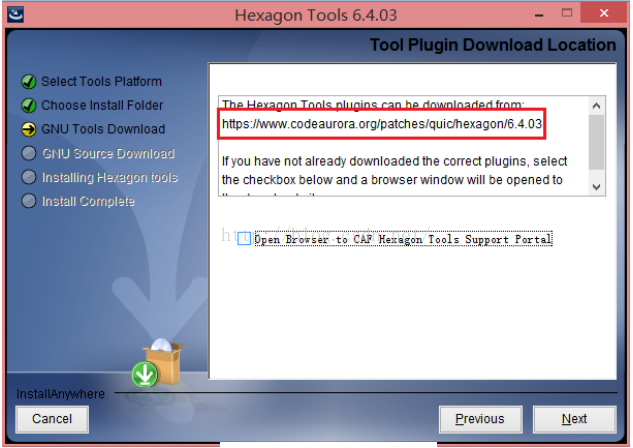
Task: Click green check icon beside Choose Install Folder
Action: [29, 106]
